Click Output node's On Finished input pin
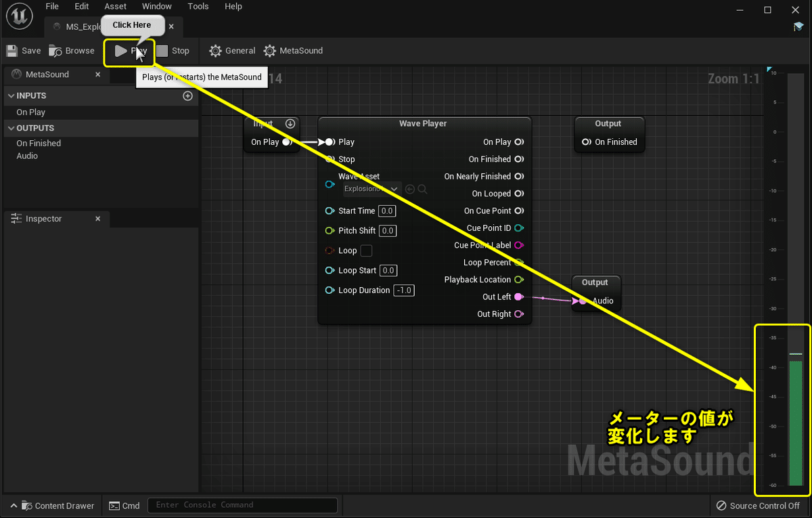The height and width of the screenshot is (518, 812). pos(587,142)
